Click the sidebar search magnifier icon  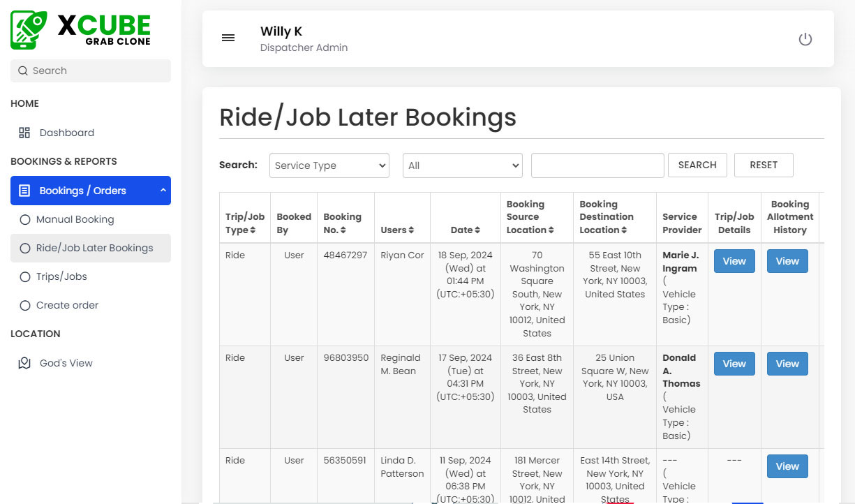point(22,71)
